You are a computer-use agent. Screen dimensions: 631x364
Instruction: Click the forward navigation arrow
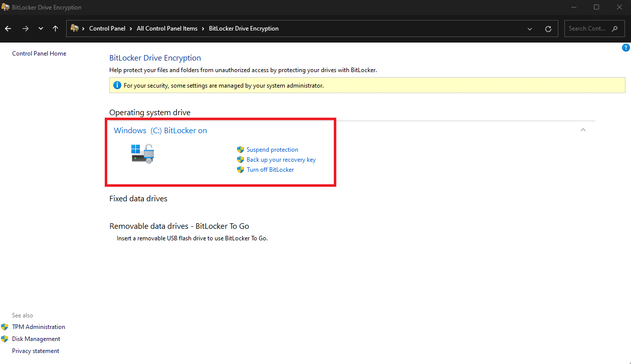(x=25, y=29)
